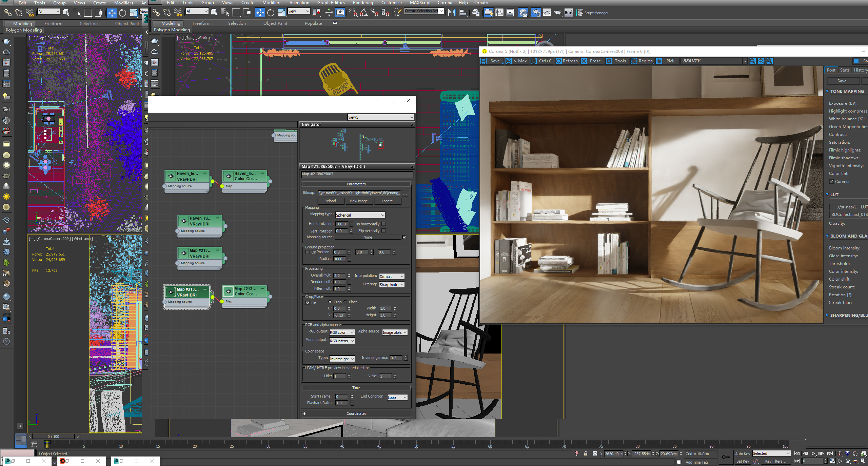Switch to the History tab
Image resolution: width=868 pixels, height=466 pixels.
point(861,70)
